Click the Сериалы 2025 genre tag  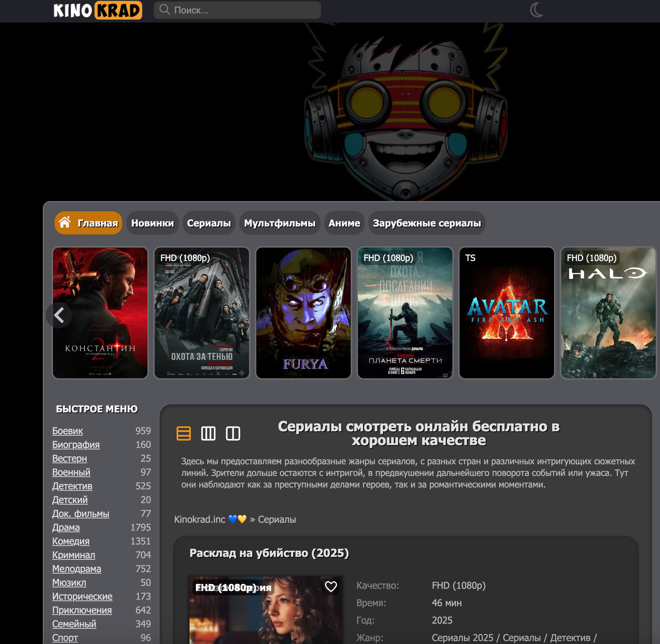[x=463, y=637]
